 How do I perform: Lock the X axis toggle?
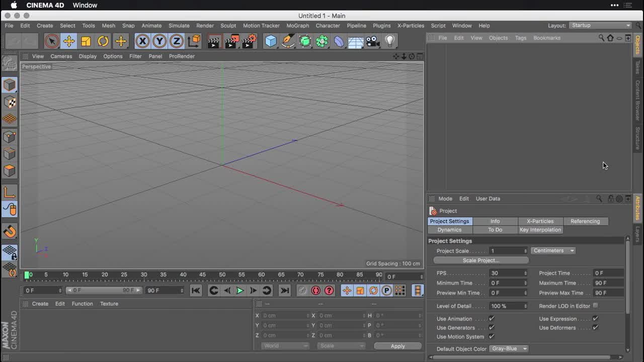(x=141, y=41)
